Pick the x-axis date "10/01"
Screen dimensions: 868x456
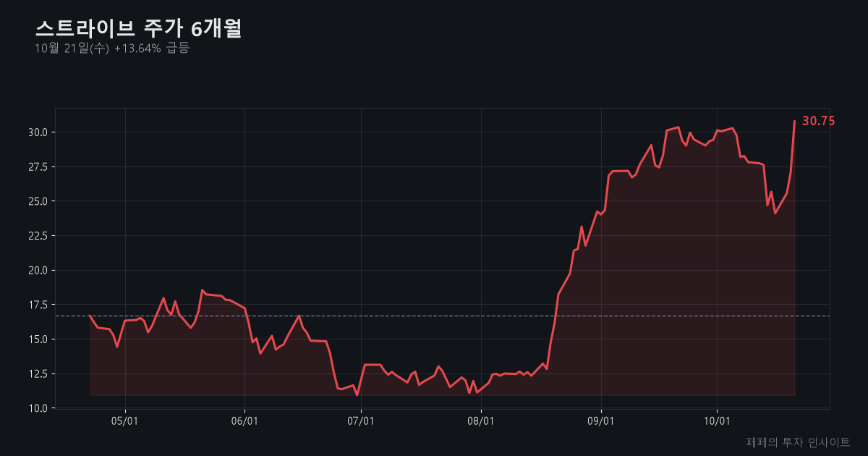point(717,421)
